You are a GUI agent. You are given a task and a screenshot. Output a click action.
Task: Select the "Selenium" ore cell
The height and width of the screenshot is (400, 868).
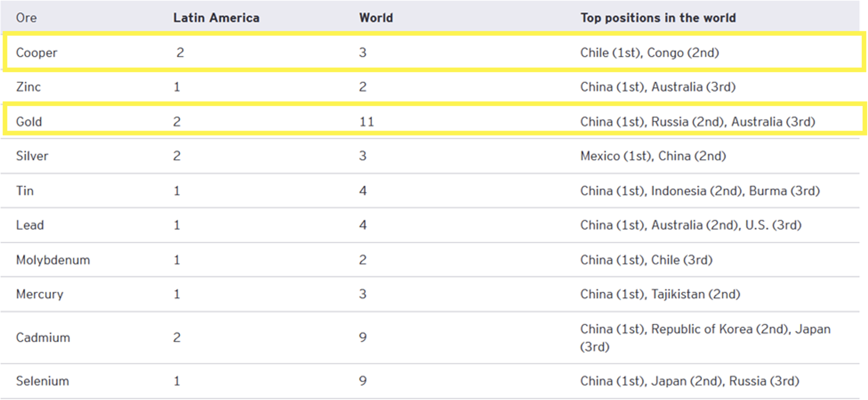coord(42,381)
